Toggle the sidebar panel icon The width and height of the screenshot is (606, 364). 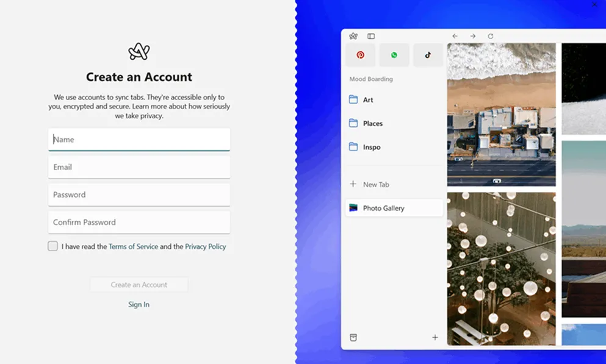point(371,37)
